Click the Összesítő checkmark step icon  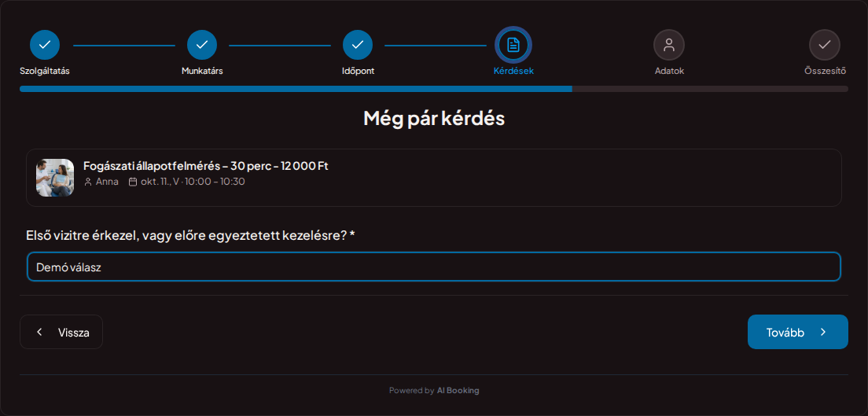824,45
